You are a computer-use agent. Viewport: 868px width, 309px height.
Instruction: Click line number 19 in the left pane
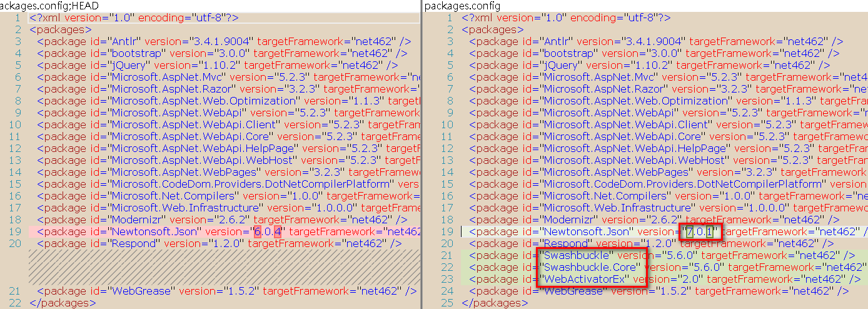coord(16,232)
